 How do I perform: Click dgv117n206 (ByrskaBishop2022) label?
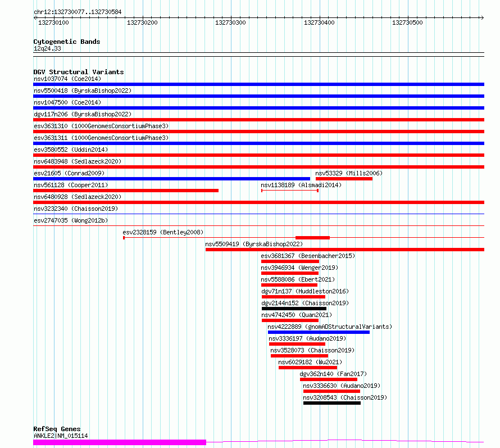coord(83,114)
